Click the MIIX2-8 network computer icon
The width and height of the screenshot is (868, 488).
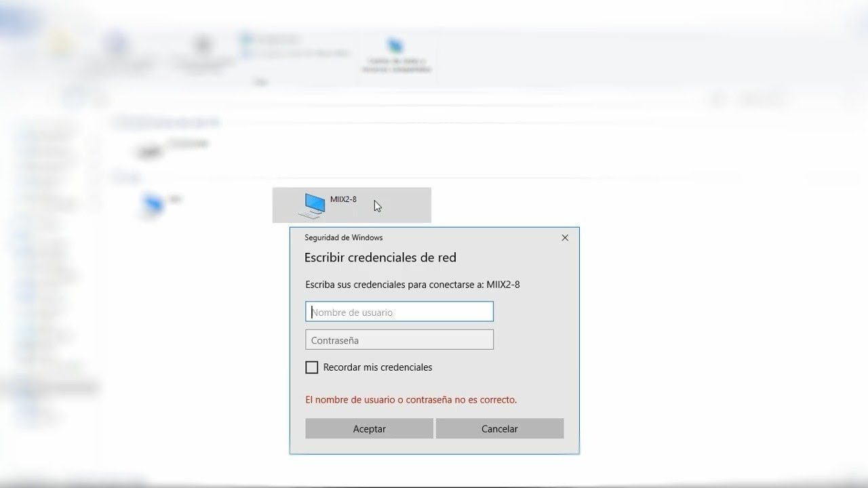click(312, 205)
